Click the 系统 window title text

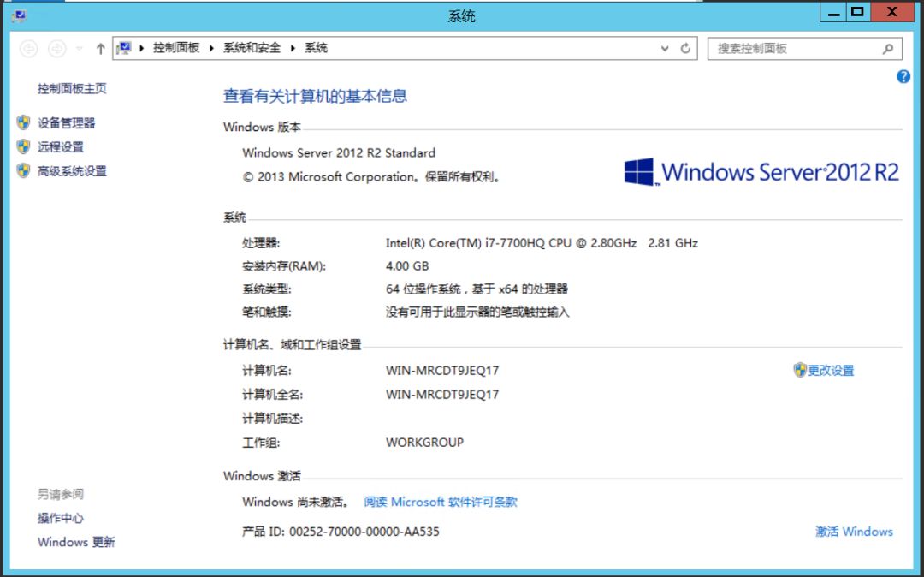(461, 16)
